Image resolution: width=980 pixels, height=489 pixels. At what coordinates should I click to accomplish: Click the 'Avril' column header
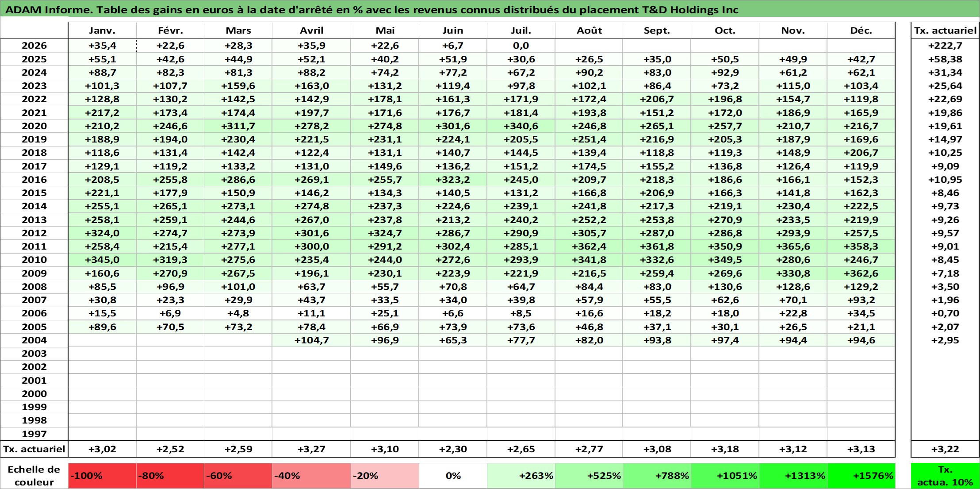[311, 31]
